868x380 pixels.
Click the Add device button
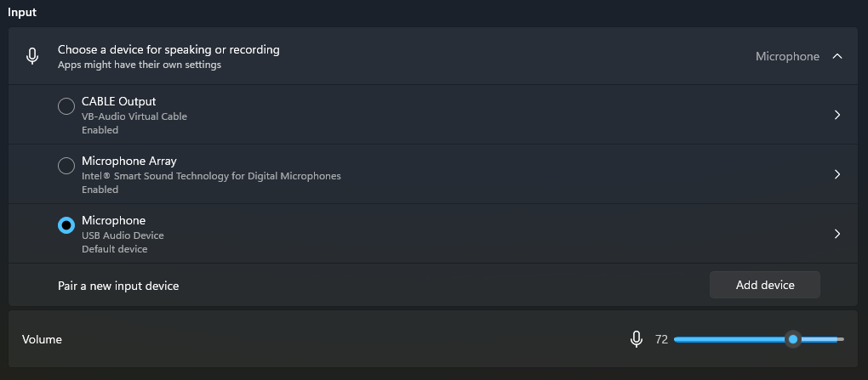pyautogui.click(x=764, y=285)
